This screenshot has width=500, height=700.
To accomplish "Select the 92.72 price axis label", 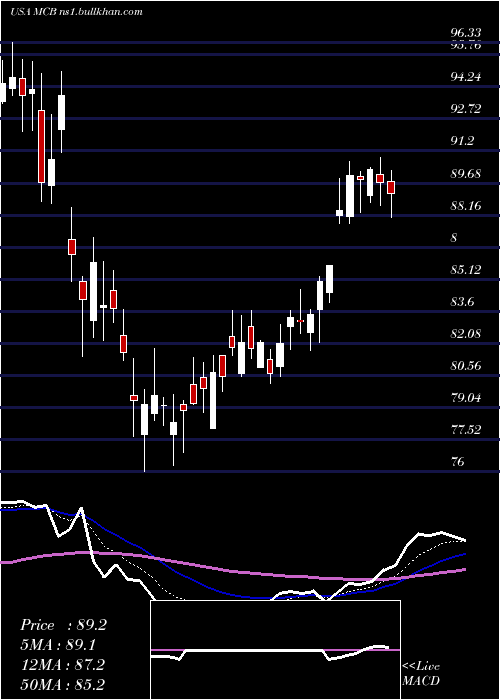I will pyautogui.click(x=466, y=109).
